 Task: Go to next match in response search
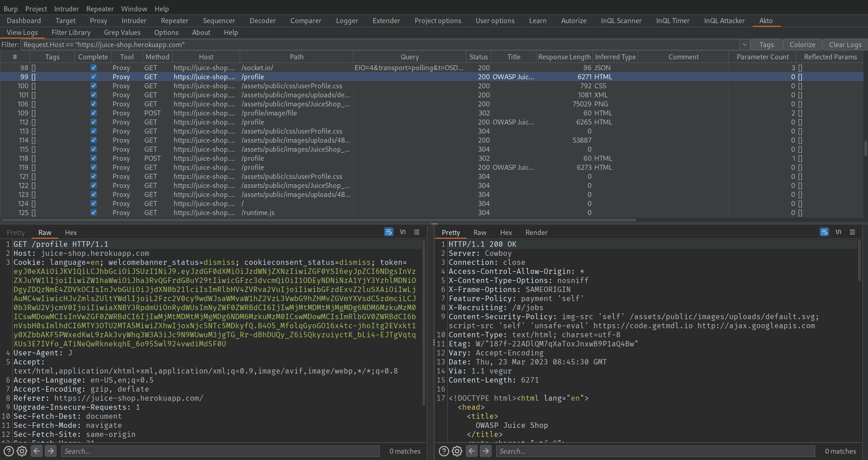486,451
